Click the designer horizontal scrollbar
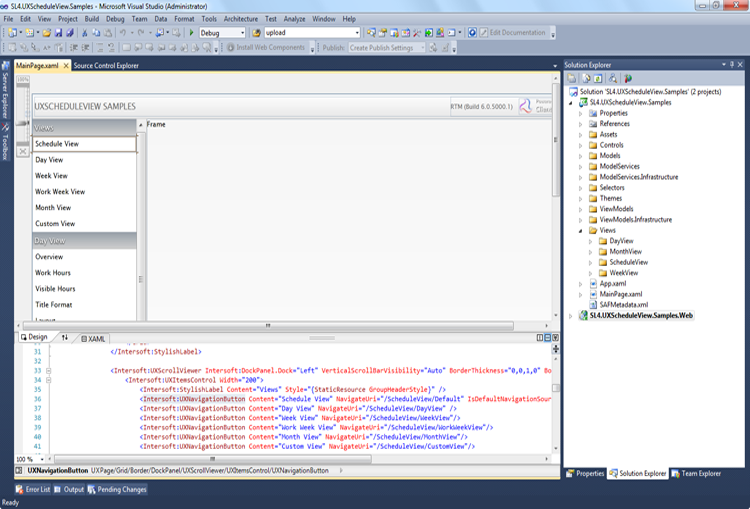 (268, 326)
